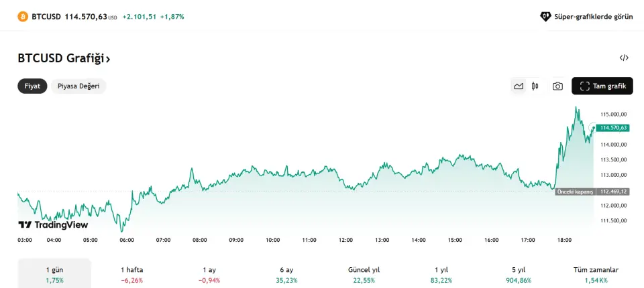Select the Fiyat toggle
The image size is (644, 288).
(32, 86)
